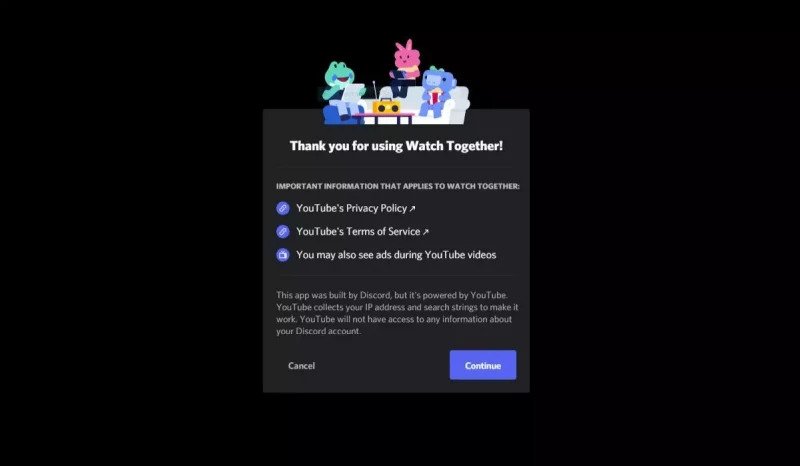
Task: Continue to Watch Together
Action: (x=483, y=365)
